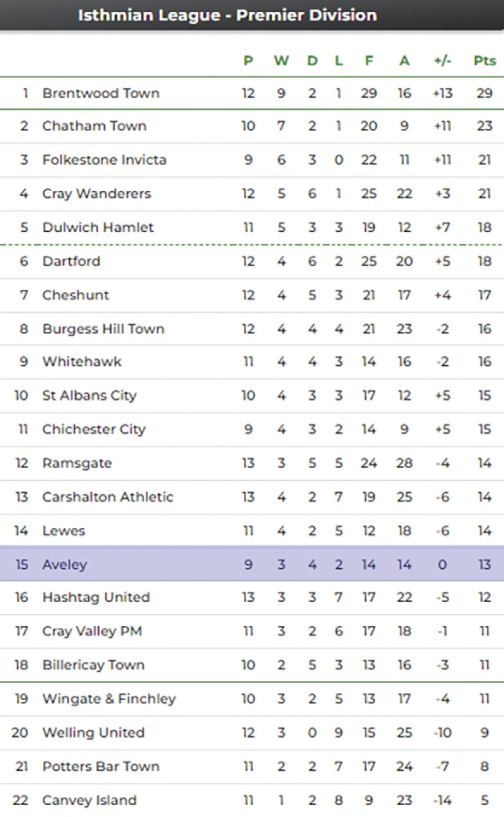Click Brentwood Town's 29 points value

(485, 93)
